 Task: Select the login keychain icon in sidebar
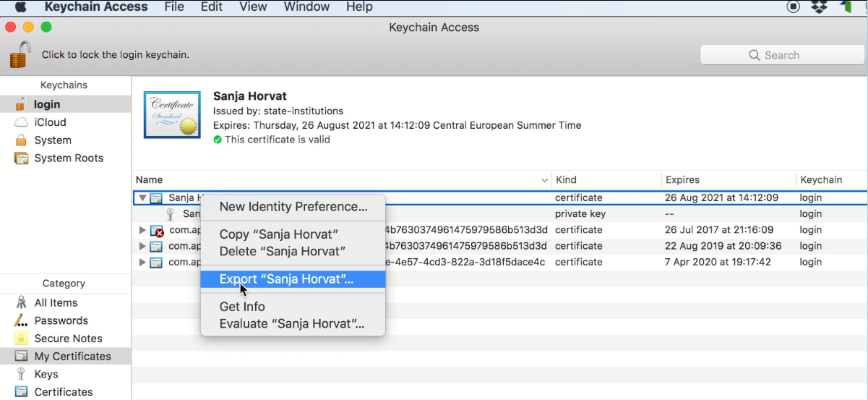coord(21,104)
